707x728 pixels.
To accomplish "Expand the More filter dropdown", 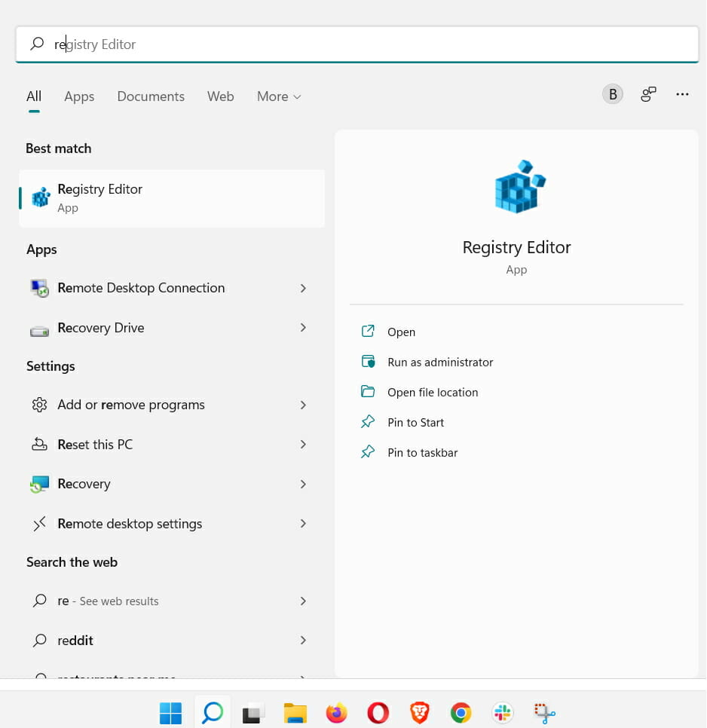I will 279,96.
